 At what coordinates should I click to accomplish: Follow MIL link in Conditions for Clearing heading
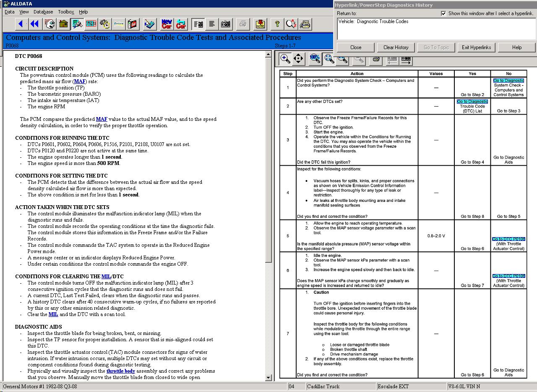[106, 277]
